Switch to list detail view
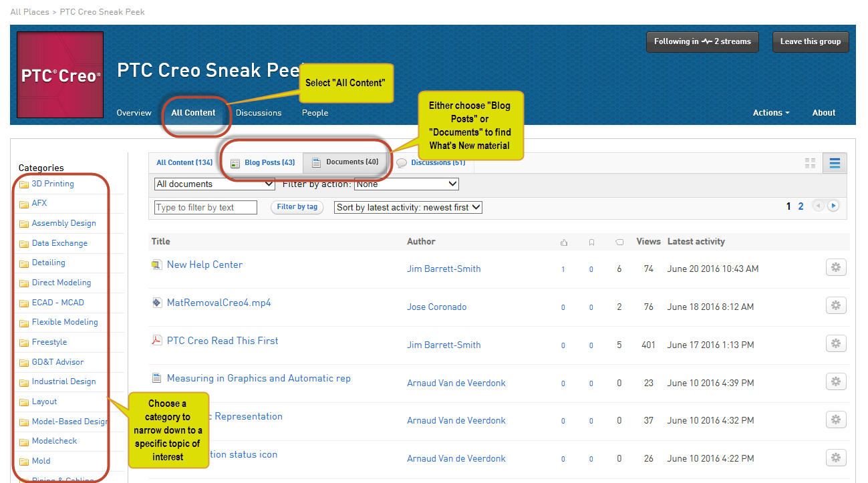Image resolution: width=868 pixels, height=483 pixels. pos(835,163)
